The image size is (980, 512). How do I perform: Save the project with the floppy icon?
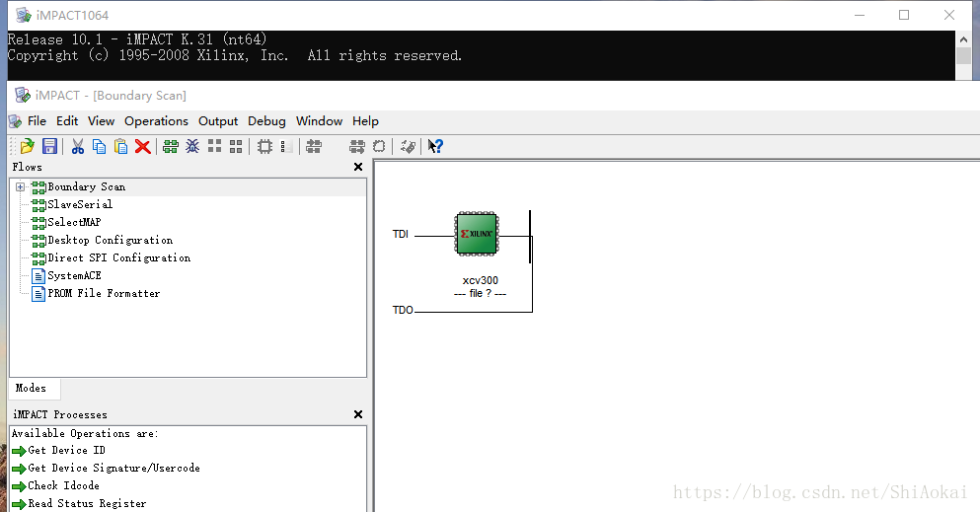click(x=49, y=146)
